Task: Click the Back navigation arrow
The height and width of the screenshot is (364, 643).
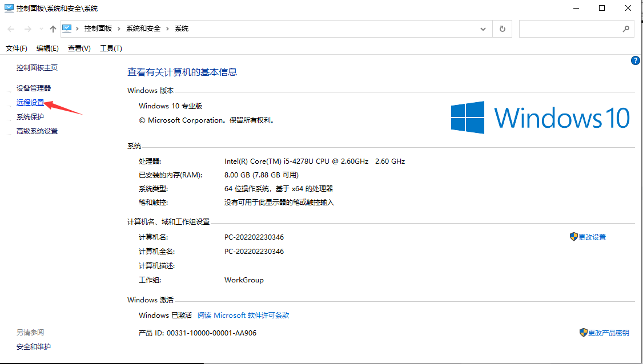Action: pos(11,29)
